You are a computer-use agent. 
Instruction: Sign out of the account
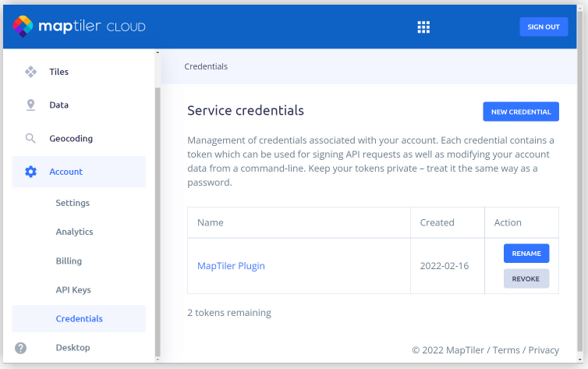coord(543,27)
